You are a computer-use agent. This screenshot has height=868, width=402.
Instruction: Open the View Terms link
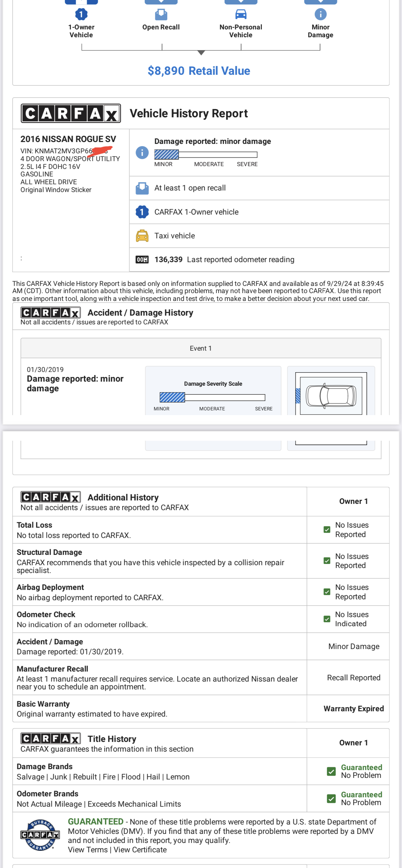(x=88, y=850)
